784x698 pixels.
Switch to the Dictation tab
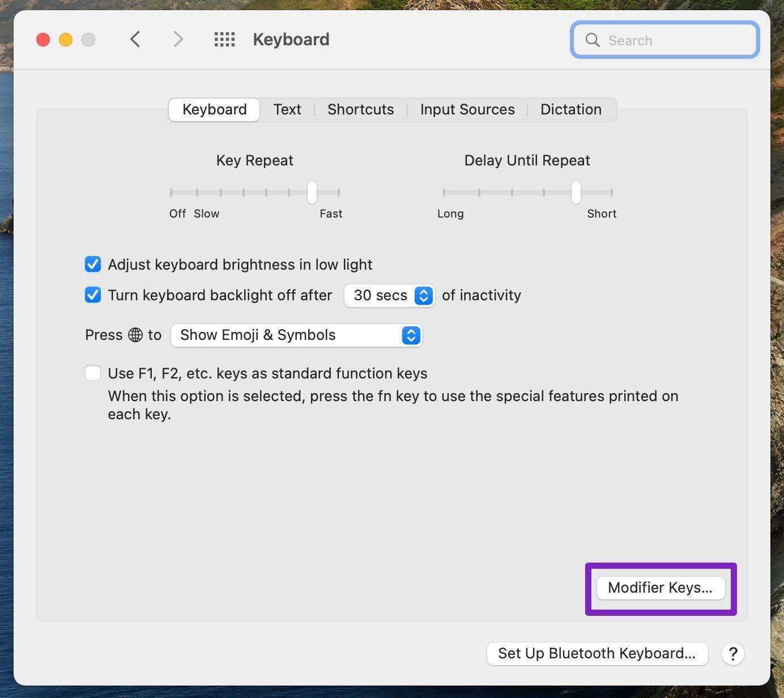coord(571,109)
